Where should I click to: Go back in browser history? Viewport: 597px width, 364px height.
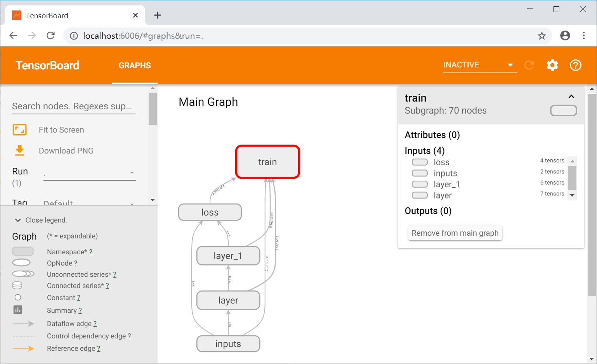13,36
